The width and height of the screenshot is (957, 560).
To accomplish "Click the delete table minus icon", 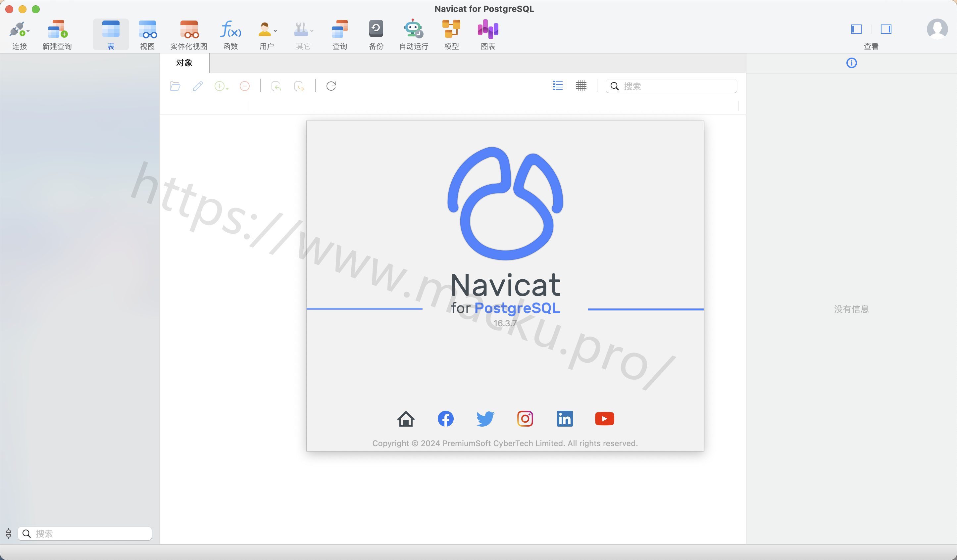I will 245,86.
